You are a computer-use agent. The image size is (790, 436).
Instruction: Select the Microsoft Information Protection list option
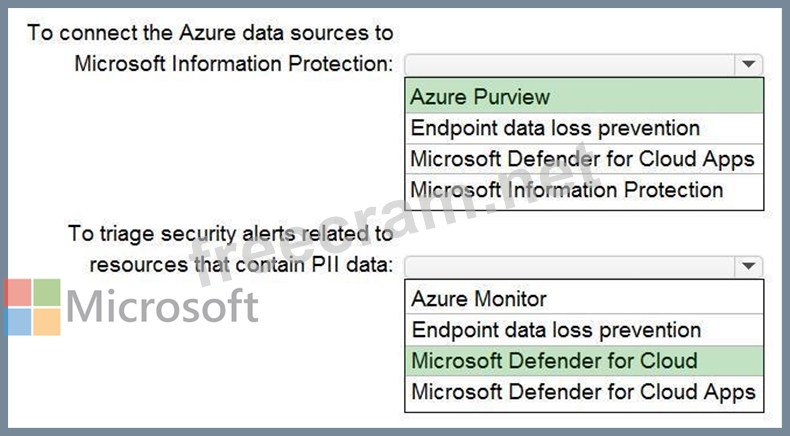point(566,190)
